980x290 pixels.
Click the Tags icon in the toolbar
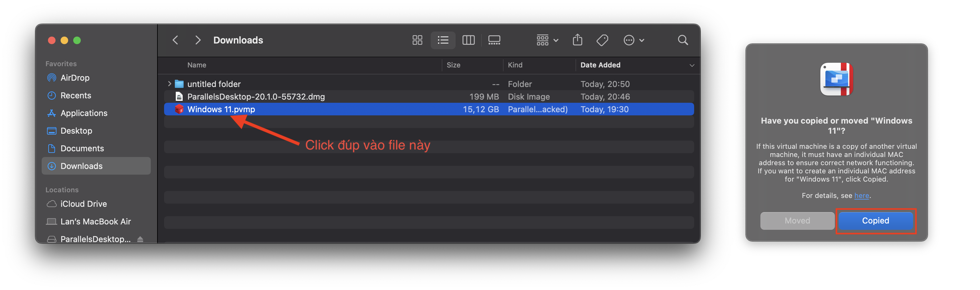[x=602, y=40]
